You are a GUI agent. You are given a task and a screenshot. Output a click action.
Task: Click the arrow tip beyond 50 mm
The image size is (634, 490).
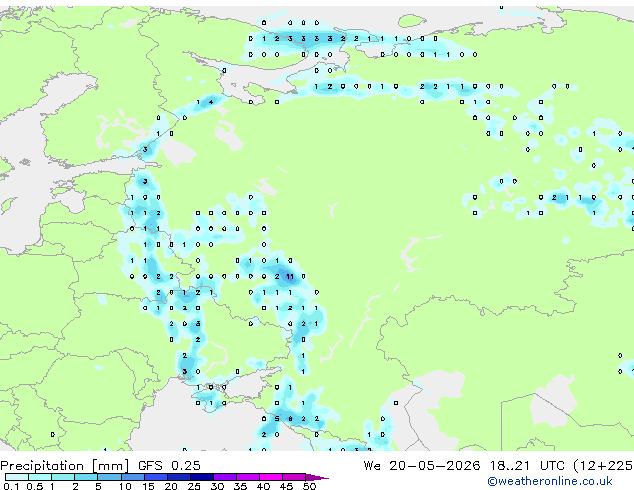coord(317,477)
